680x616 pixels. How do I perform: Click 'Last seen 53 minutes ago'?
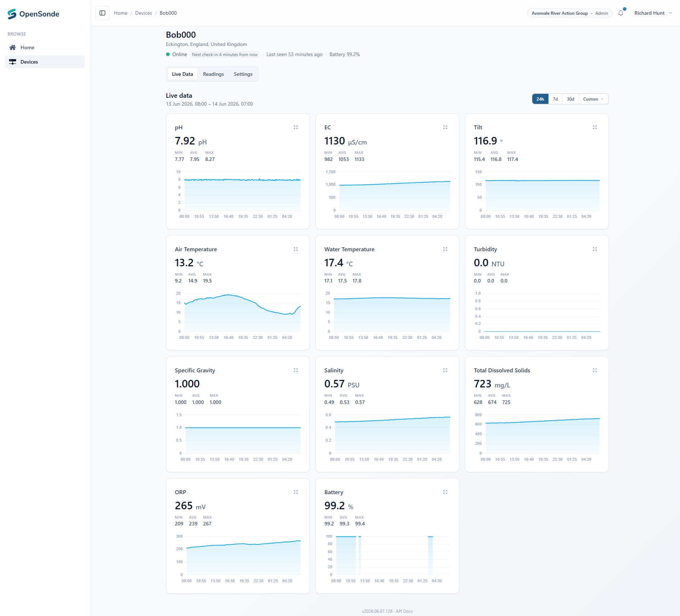[294, 54]
